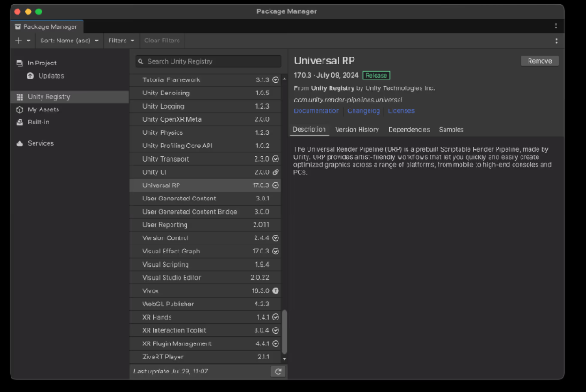Click installed checkmark on Version Control row

276,237
